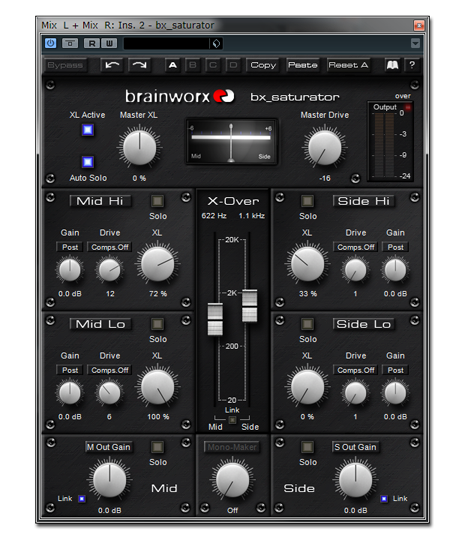Click the Side Lo Gain knob
Image resolution: width=465 pixels, height=540 pixels.
coord(395,393)
